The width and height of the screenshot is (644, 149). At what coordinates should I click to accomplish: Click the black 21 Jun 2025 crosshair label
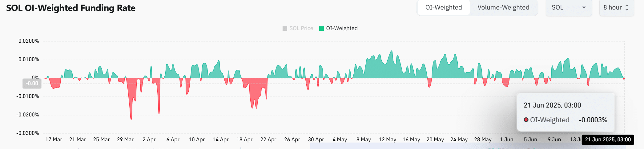click(608, 139)
